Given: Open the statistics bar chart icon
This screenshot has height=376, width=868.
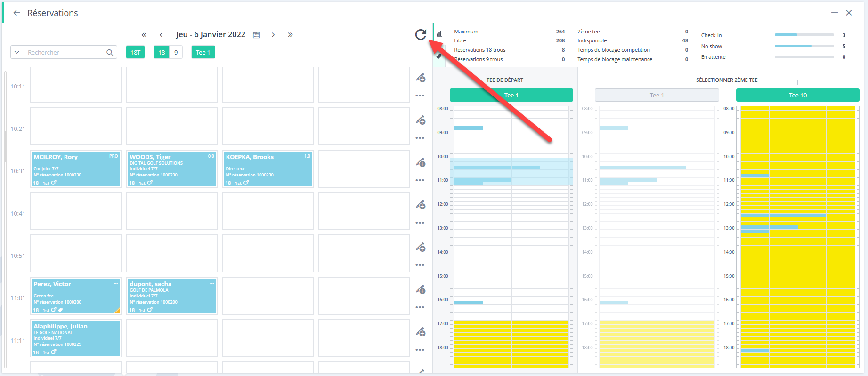Looking at the screenshot, I should pos(439,34).
